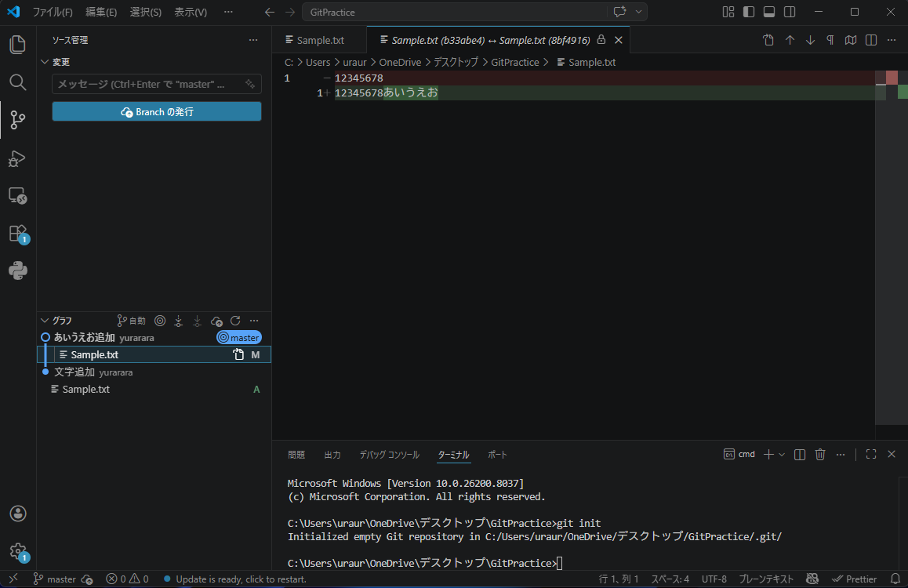Toggle whitespace display in diff editor
The image size is (908, 588).
[830, 40]
